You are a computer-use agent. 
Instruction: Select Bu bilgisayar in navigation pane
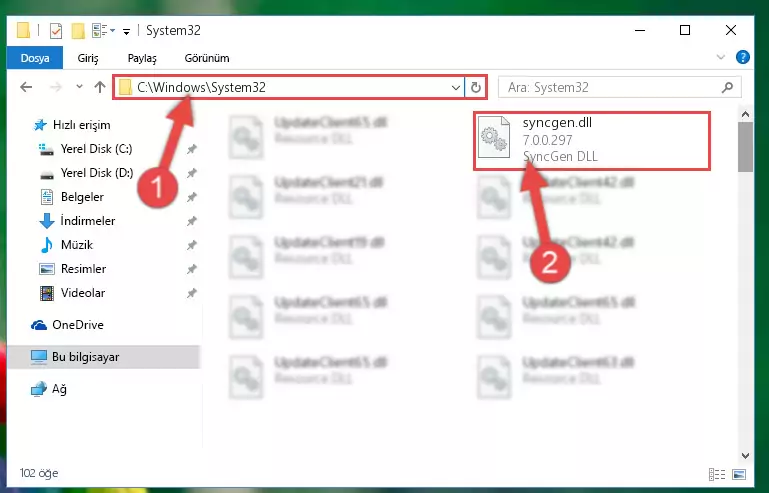click(x=103, y=357)
